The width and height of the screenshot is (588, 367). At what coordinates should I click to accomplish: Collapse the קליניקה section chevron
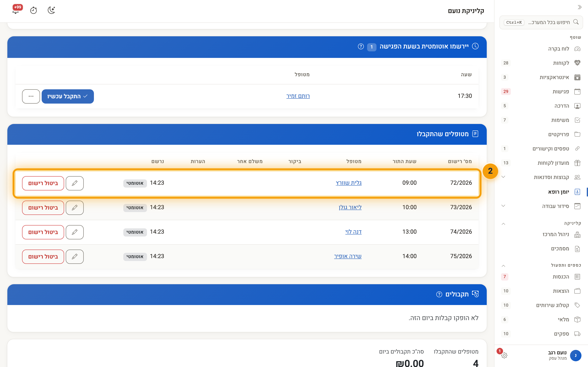[x=503, y=223]
